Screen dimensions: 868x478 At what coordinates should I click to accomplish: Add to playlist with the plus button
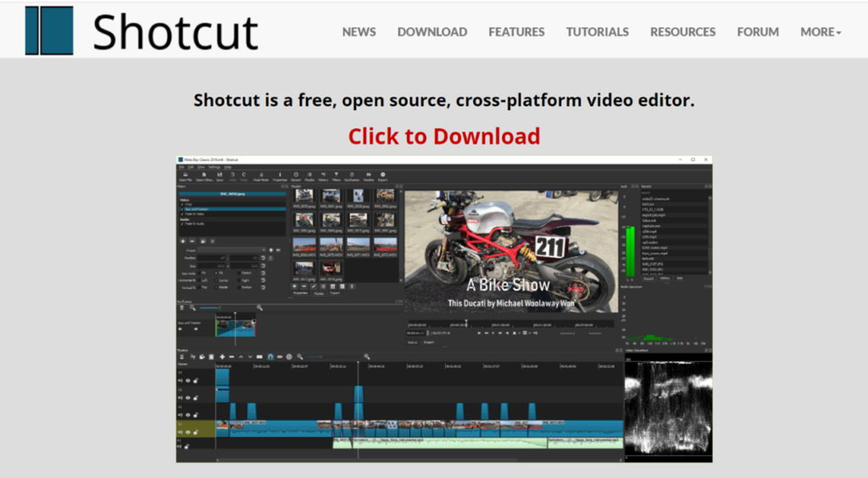pyautogui.click(x=294, y=286)
